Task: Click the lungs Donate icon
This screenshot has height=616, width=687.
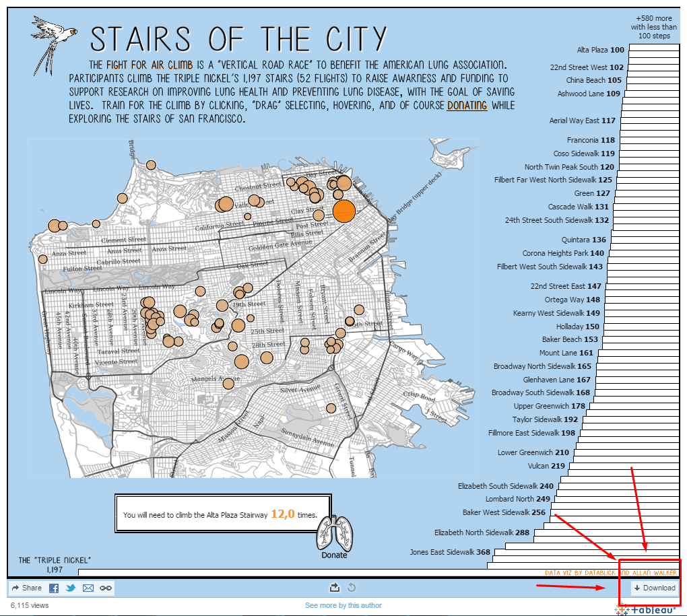Action: pos(334,537)
